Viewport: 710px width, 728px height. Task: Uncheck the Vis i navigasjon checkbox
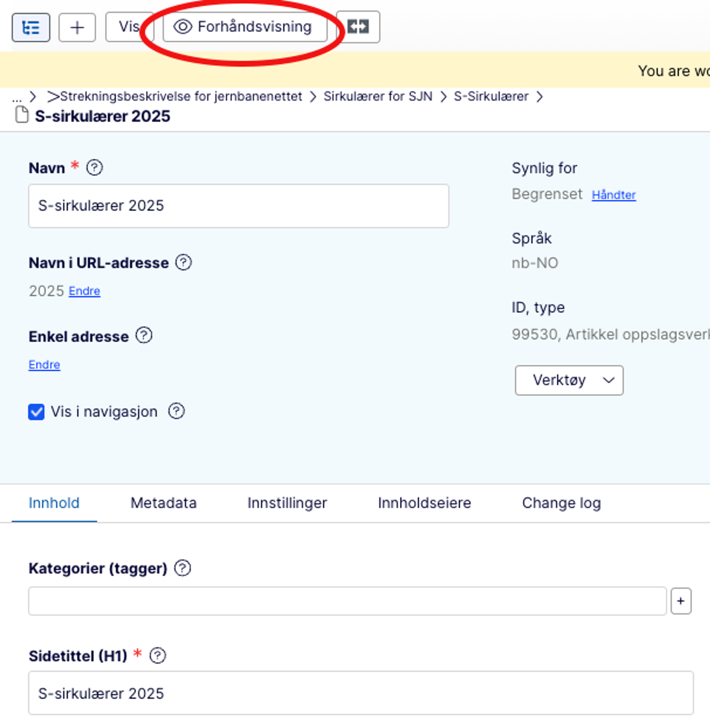[x=36, y=412]
